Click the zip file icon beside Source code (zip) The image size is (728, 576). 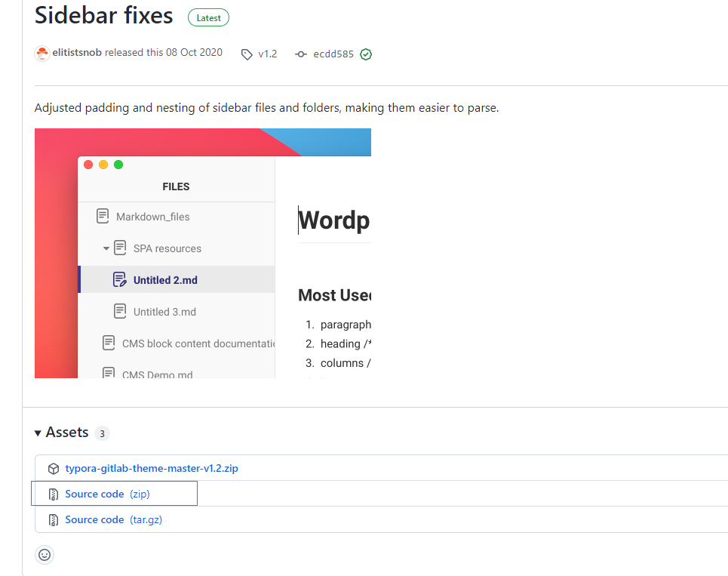click(54, 494)
